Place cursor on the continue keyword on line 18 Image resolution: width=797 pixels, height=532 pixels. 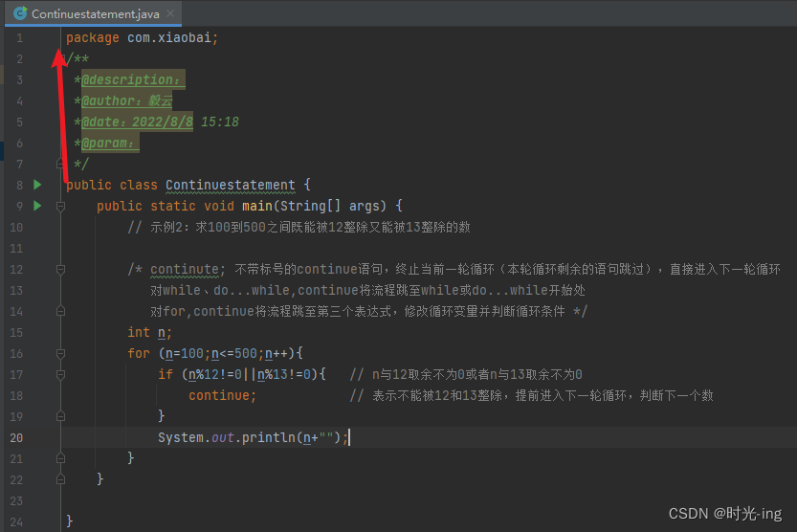tap(222, 395)
